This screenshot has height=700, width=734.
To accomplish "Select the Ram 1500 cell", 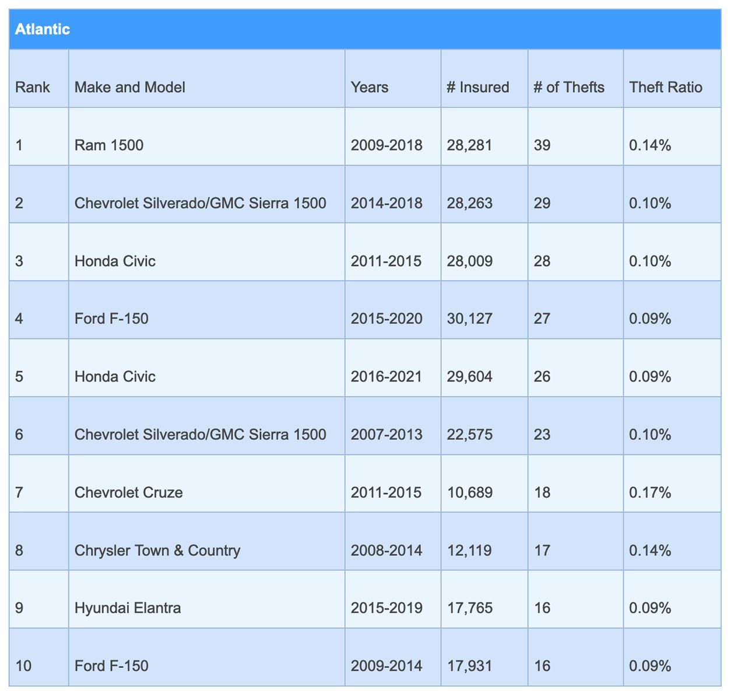I will (x=109, y=145).
